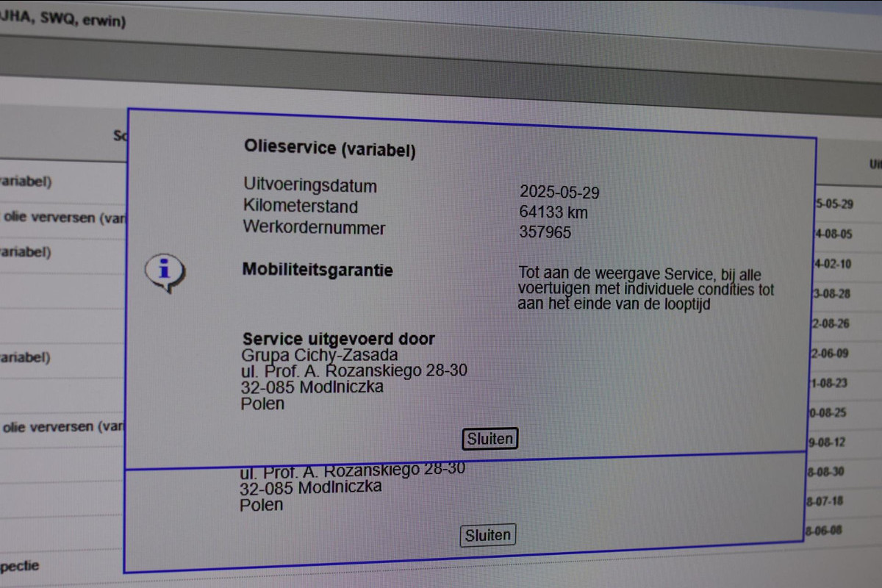
Task: Click Sluiten in the dialog behind
Action: click(488, 535)
